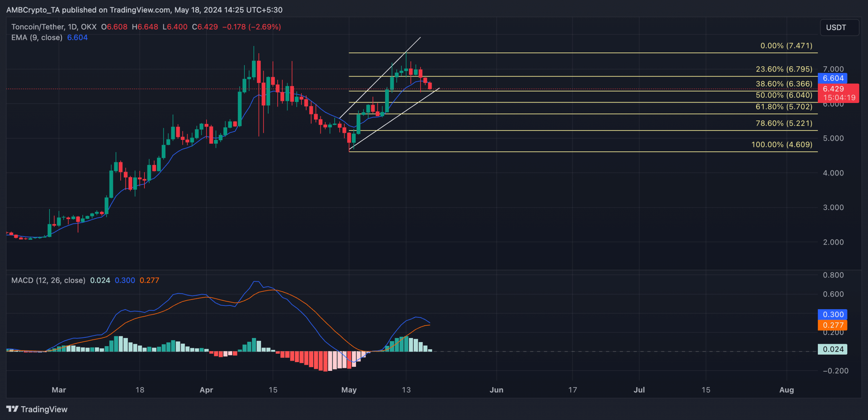
Task: Click the low value L6.400
Action: [175, 27]
